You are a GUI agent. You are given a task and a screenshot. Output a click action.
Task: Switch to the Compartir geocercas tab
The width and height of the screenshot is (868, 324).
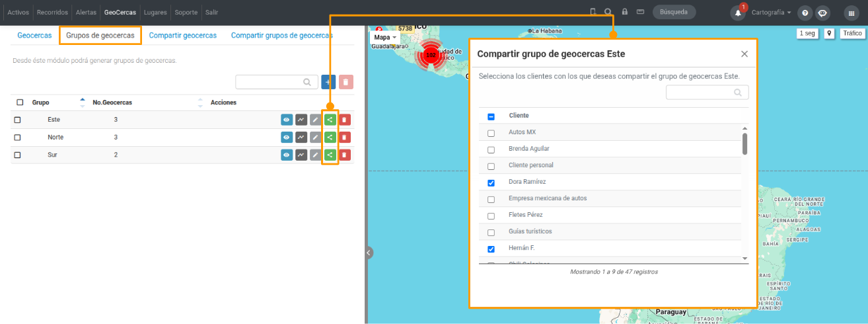183,35
